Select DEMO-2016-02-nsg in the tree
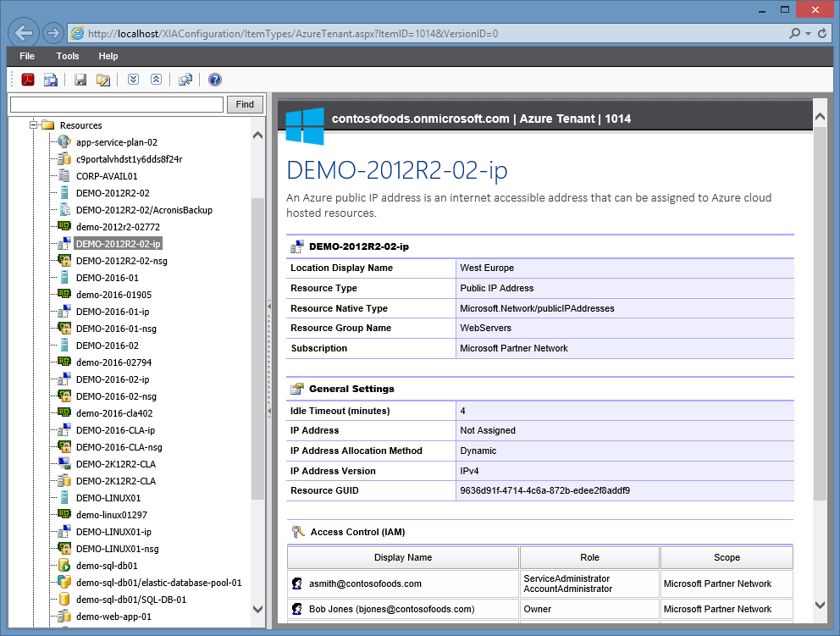This screenshot has width=840, height=636. (116, 396)
